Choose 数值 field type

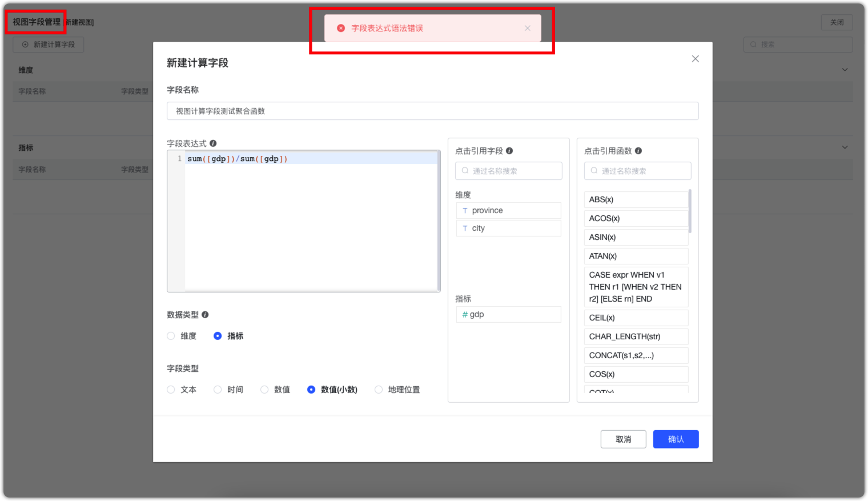(264, 390)
